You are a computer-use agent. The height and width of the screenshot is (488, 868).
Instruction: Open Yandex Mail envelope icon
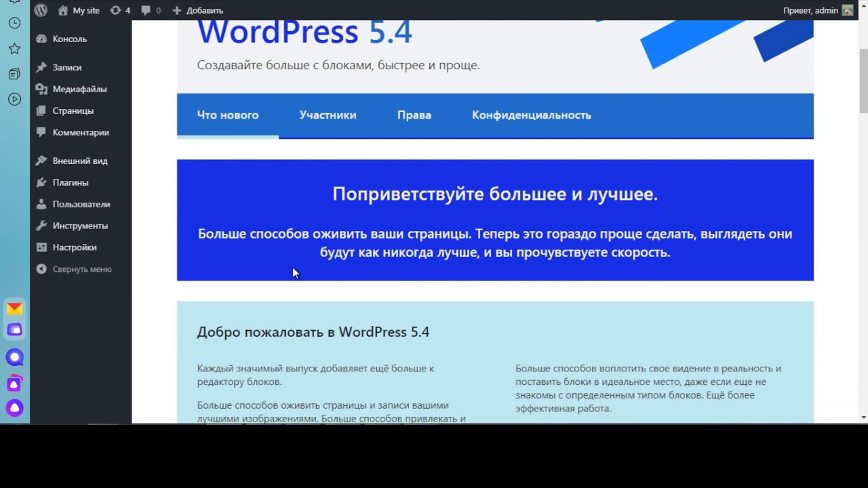[x=14, y=309]
